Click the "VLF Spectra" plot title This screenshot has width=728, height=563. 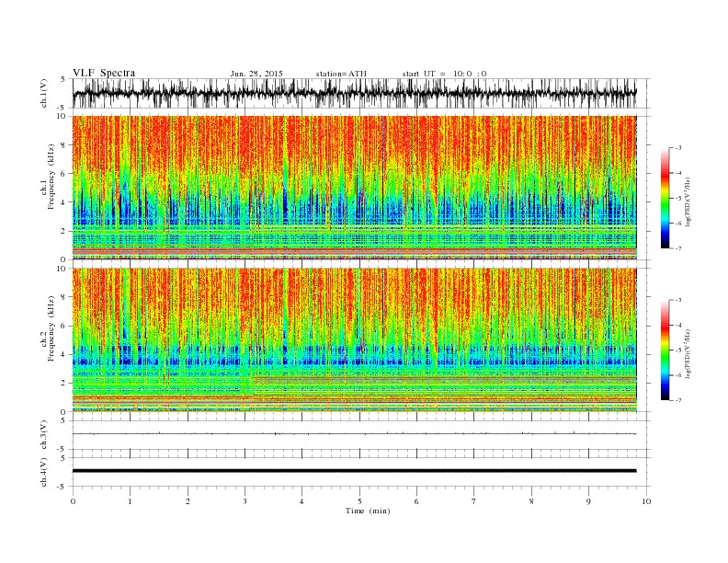click(104, 73)
